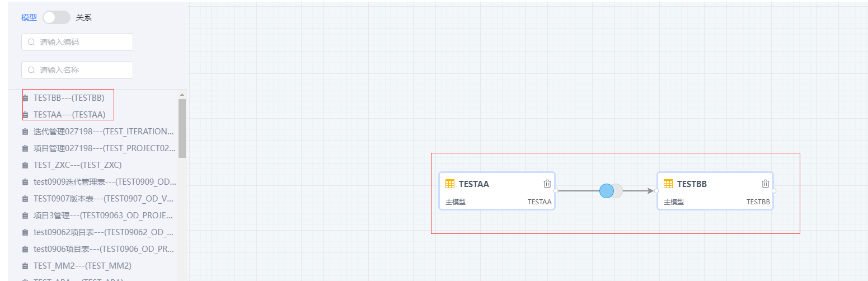This screenshot has height=281, width=868.
Task: Click the 关系 label next to switch
Action: (x=84, y=17)
